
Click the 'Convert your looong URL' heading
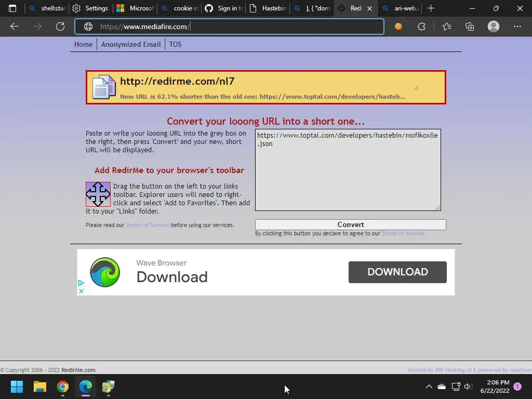tap(265, 122)
